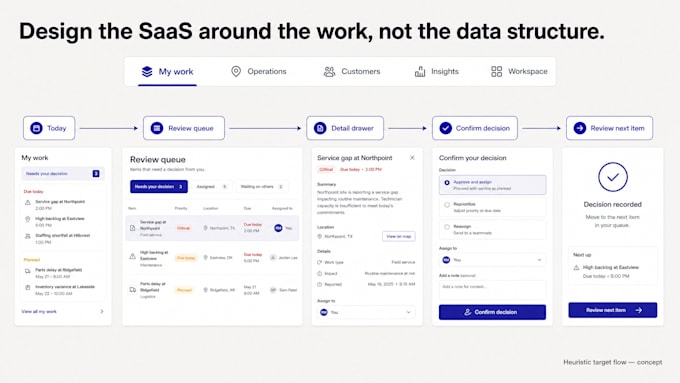Click the Confirm decision primary button

(492, 312)
